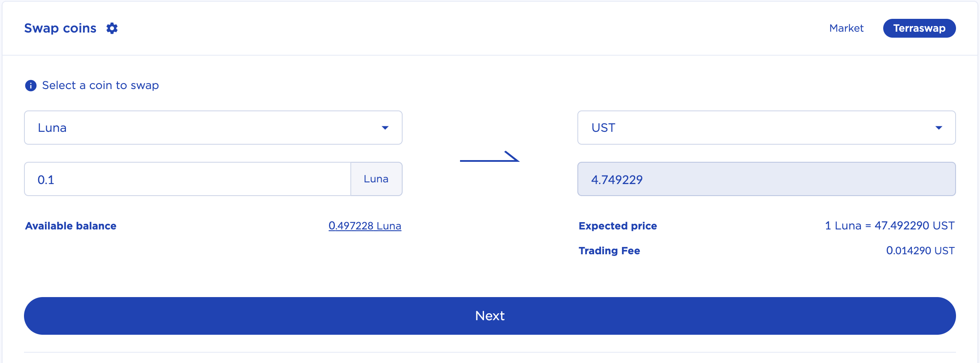Use available balance 0.497228 Luna link
The image size is (980, 363).
pyautogui.click(x=365, y=226)
